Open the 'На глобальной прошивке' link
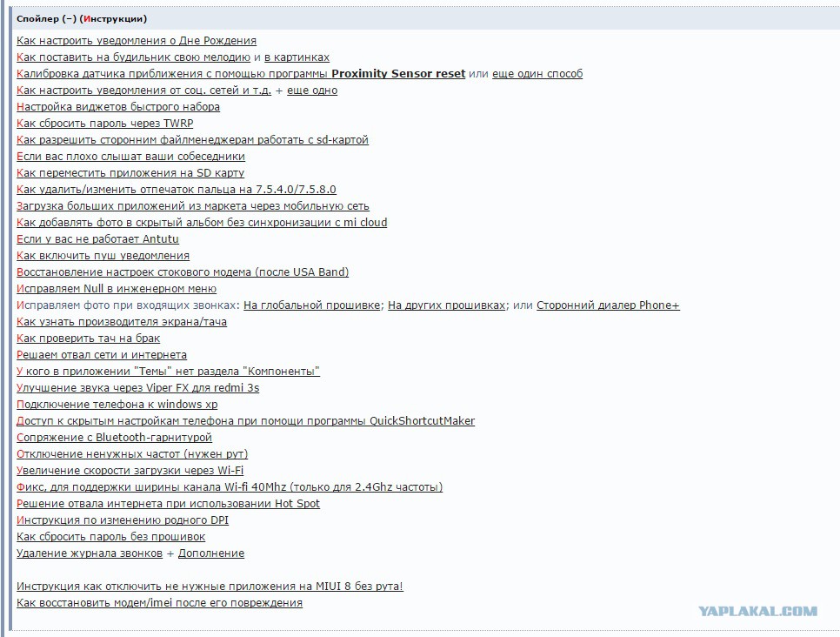 pos(312,305)
